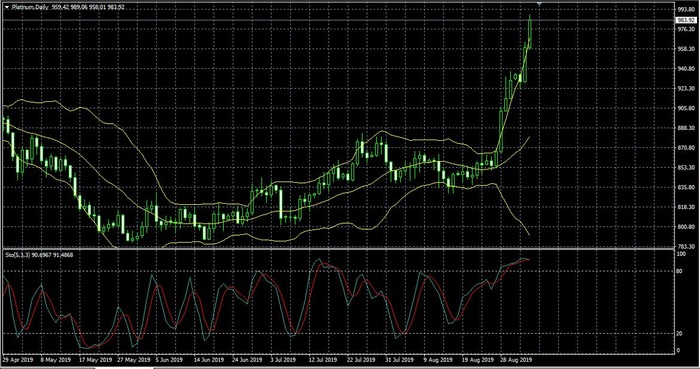The height and width of the screenshot is (369, 700).
Task: Select the horizontal current price line across chart
Action: coord(339,20)
